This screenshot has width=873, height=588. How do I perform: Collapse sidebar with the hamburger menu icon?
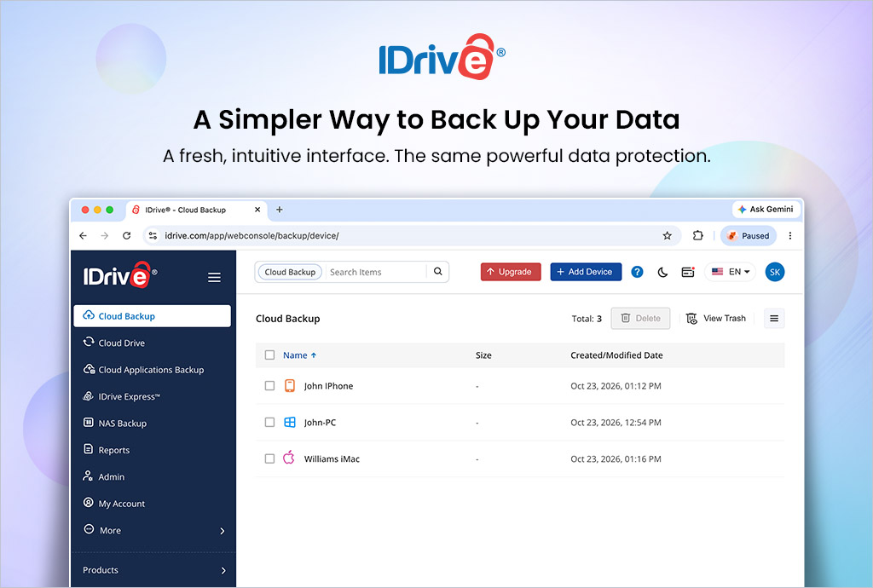(214, 277)
